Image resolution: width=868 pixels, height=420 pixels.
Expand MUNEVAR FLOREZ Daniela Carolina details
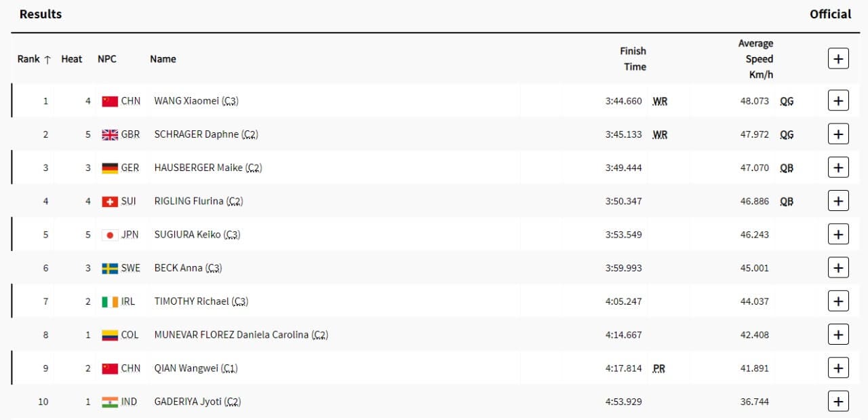pos(838,335)
